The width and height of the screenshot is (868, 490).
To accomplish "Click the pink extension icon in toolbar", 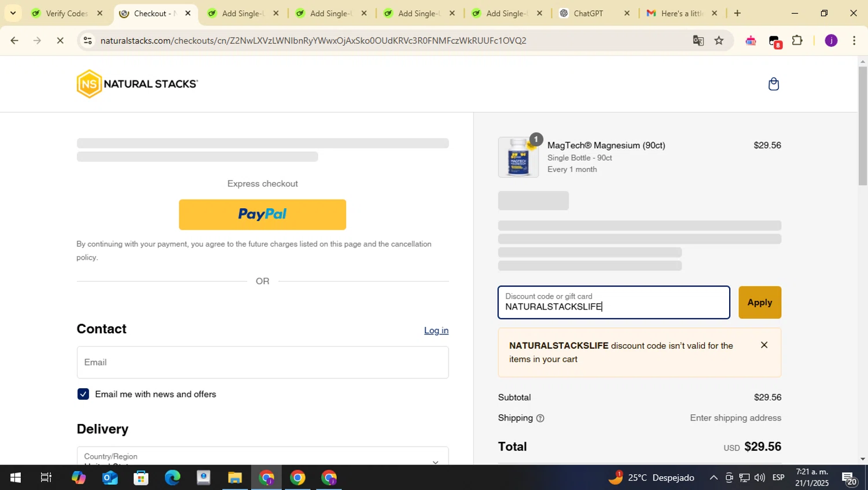I will [751, 40].
